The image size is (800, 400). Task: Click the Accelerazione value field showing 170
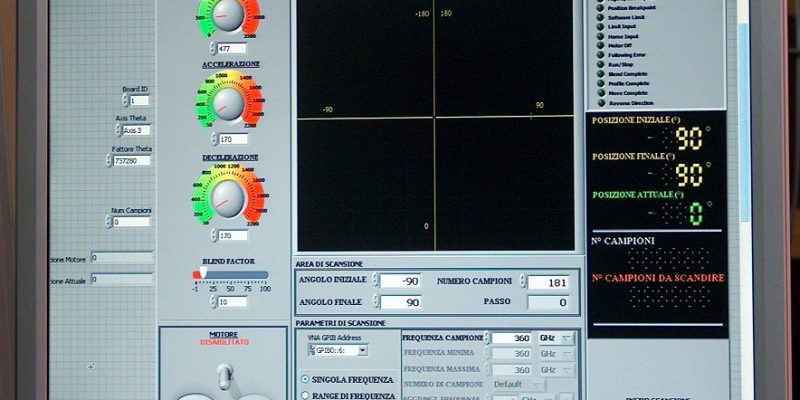(234, 139)
